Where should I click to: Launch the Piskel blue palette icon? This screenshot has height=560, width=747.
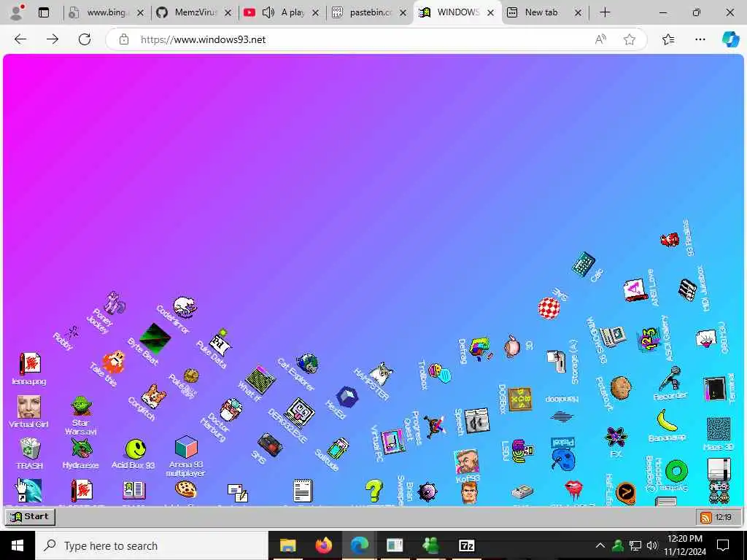pos(563,459)
